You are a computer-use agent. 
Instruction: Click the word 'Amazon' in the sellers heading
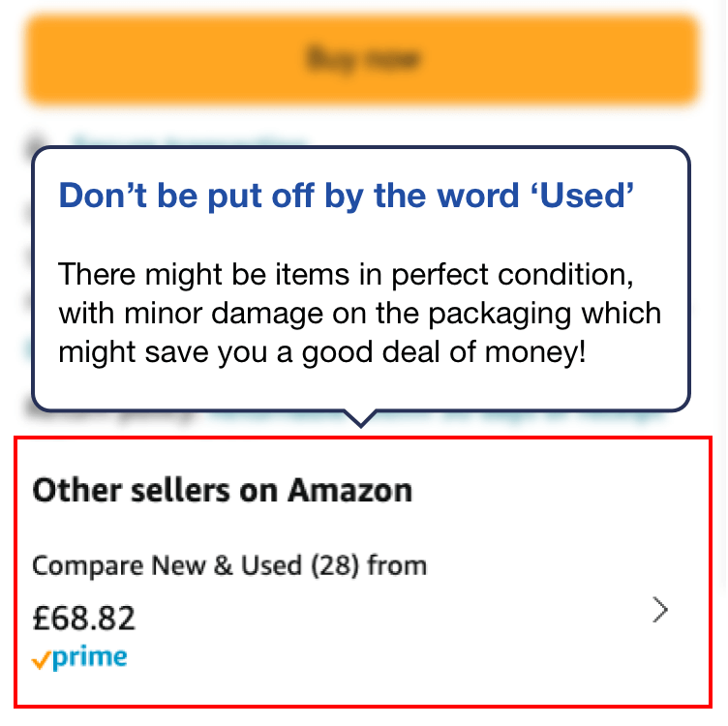tap(349, 490)
